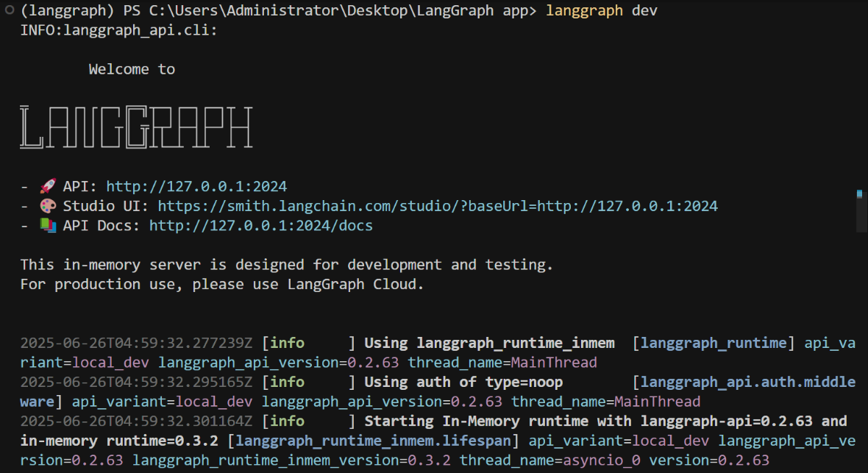
Task: Open the API Docs link ending in /docs
Action: (260, 226)
